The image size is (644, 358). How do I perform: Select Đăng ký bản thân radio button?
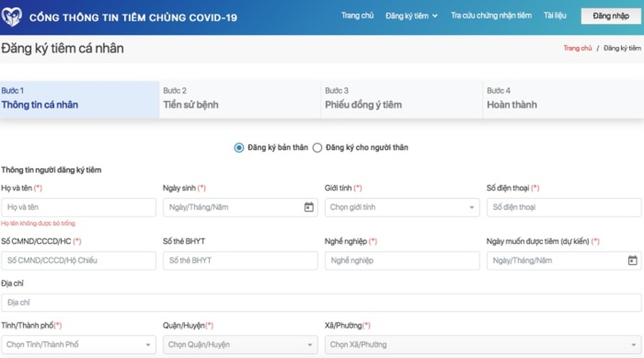239,148
